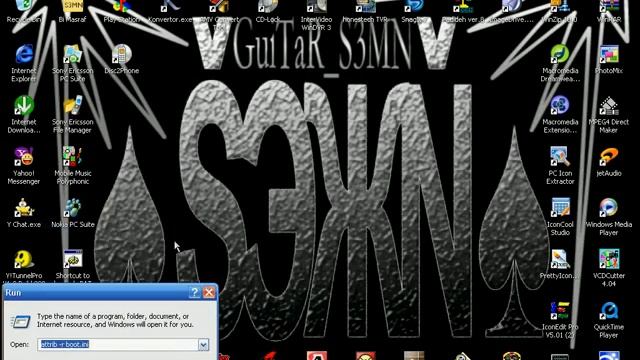Select the PC Icon Extractor shortcut
The image size is (640, 360).
click(x=560, y=166)
